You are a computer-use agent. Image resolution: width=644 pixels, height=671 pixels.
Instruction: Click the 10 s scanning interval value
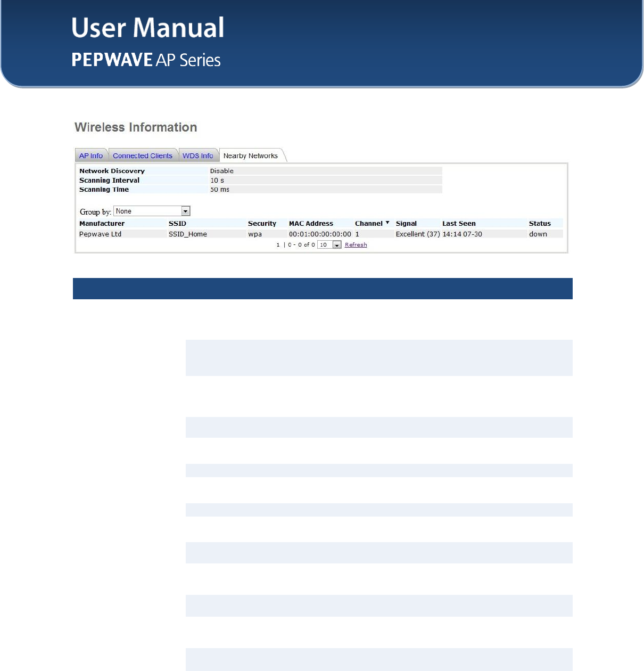click(217, 181)
